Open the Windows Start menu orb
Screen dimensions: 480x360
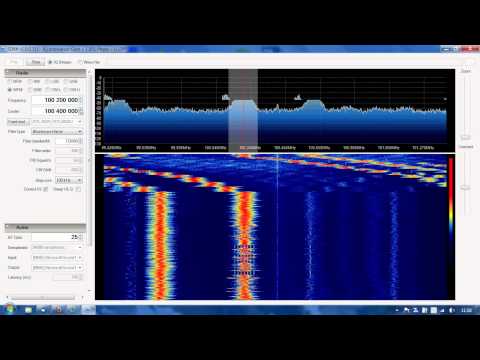point(9,309)
